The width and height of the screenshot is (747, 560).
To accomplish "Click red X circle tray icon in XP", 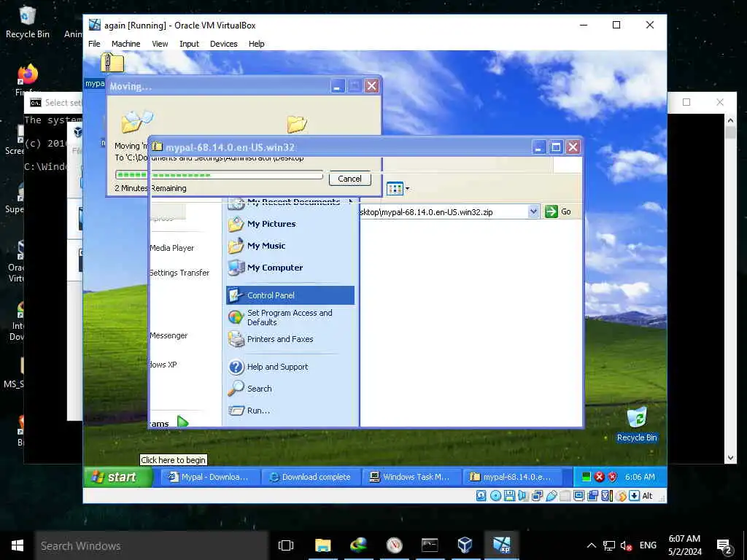I will click(600, 477).
